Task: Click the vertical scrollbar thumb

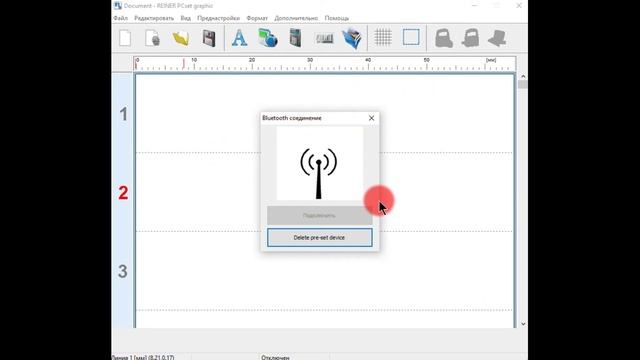Action: pyautogui.click(x=523, y=84)
